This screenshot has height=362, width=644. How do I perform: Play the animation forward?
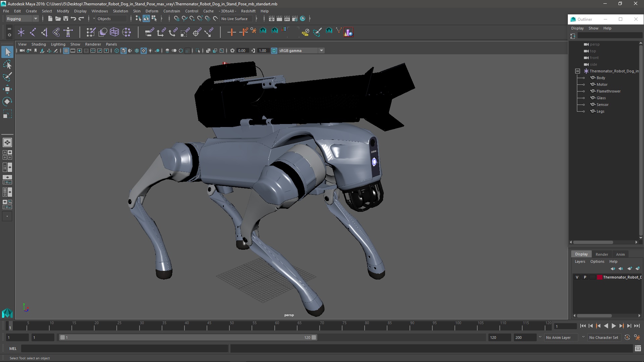click(x=613, y=326)
